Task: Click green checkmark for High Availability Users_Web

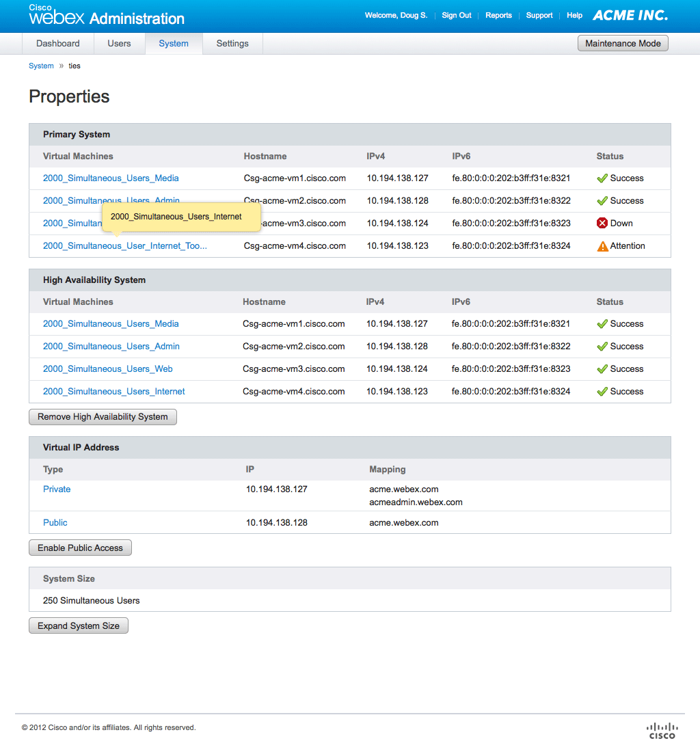Action: coord(602,369)
